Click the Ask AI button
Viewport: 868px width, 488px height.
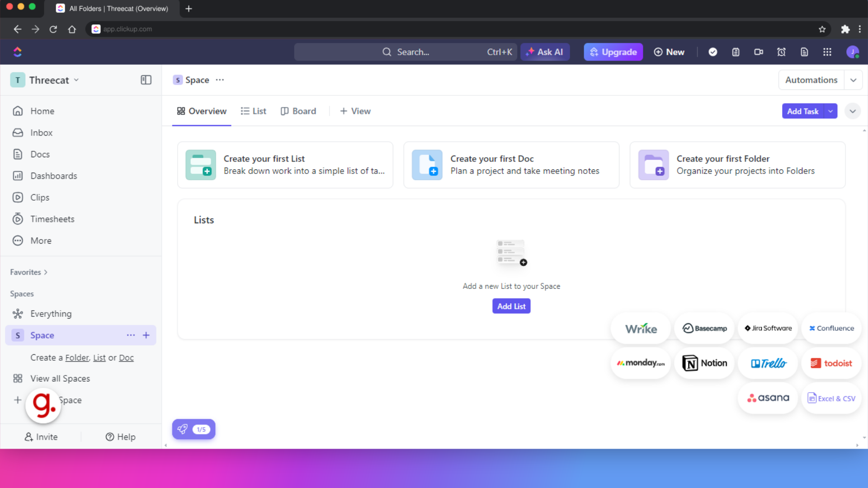[545, 52]
